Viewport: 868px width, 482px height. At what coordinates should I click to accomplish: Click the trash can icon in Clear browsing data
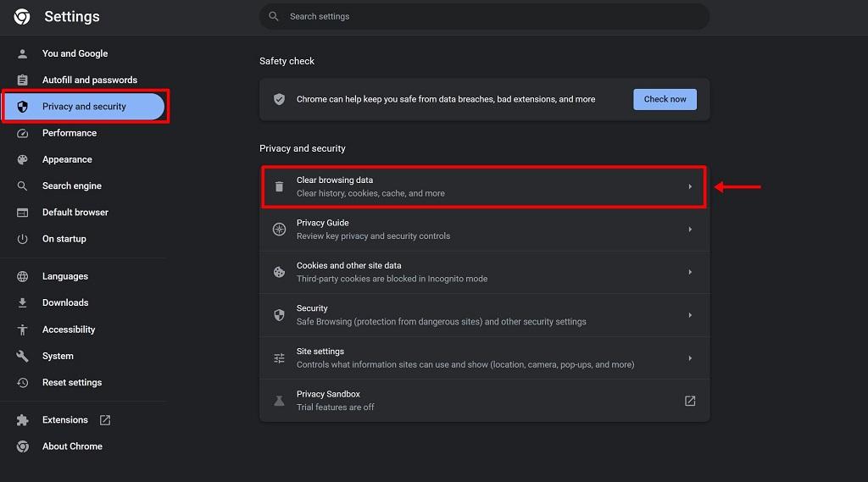[x=279, y=187]
